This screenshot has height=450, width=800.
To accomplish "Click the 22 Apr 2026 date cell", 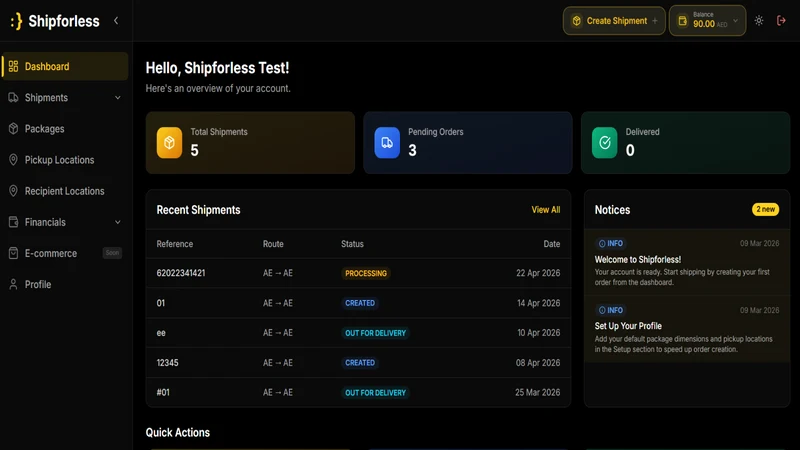I will 538,273.
